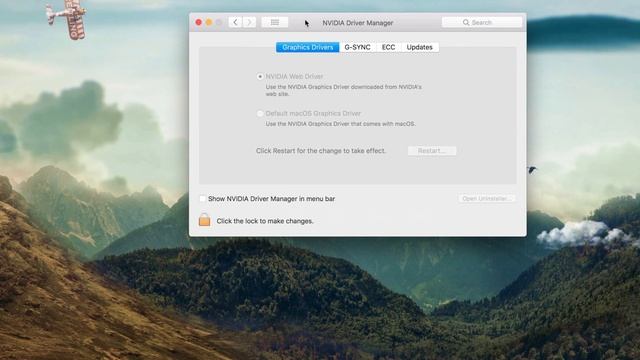640x360 pixels.
Task: Click 'Use the NVIDIA Graphics Driver that comes with macOS.' text
Action: [341, 124]
